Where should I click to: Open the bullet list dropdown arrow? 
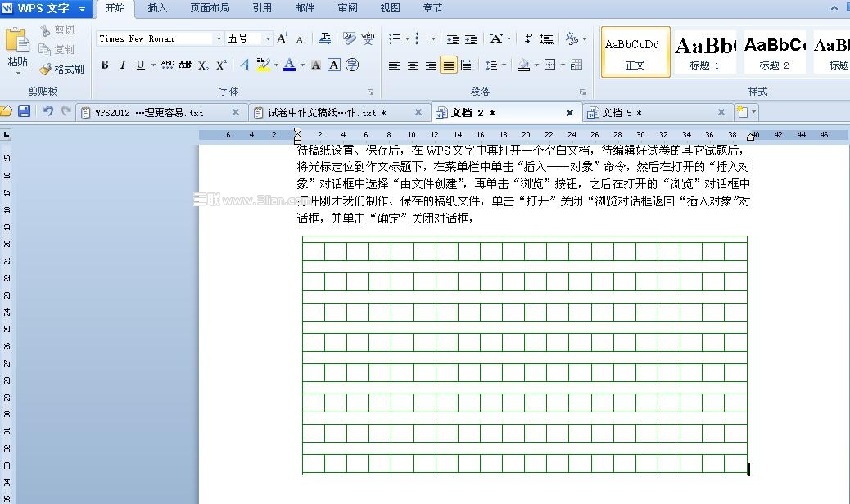click(x=407, y=39)
